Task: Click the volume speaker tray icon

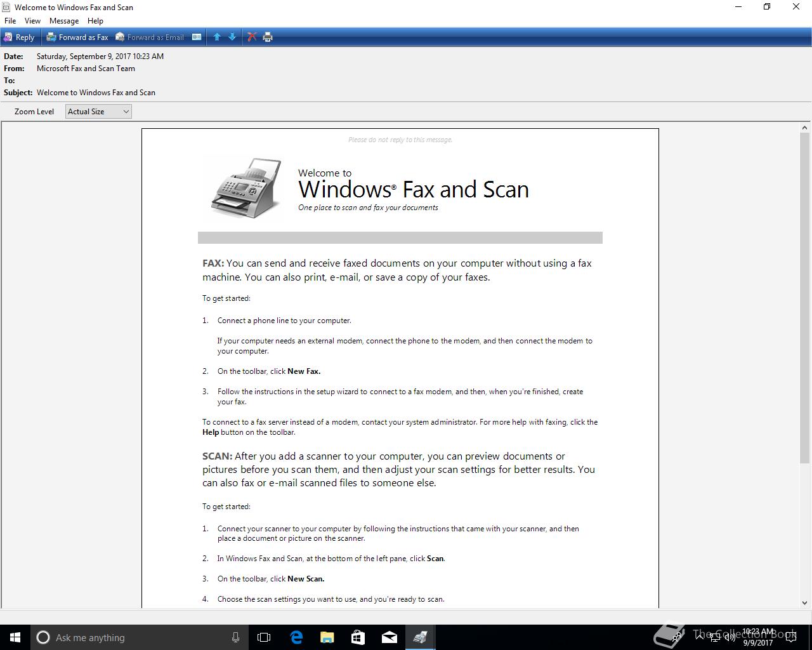Action: tap(730, 637)
